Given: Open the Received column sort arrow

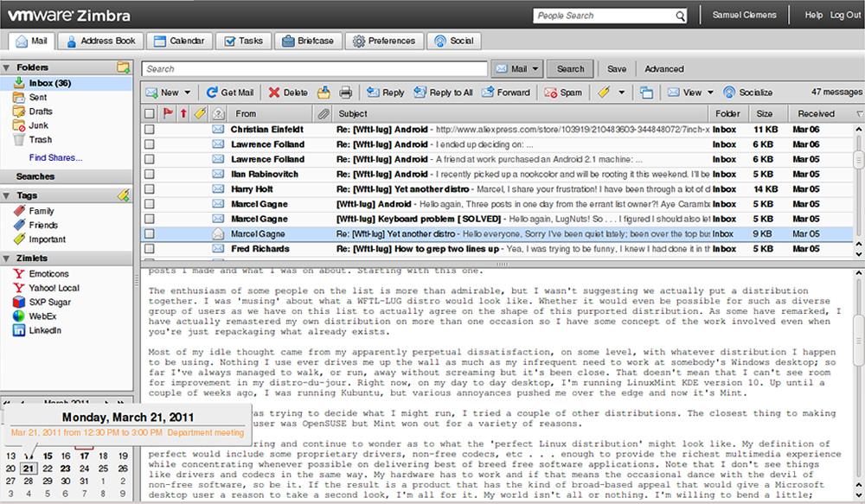Looking at the screenshot, I should point(860,114).
